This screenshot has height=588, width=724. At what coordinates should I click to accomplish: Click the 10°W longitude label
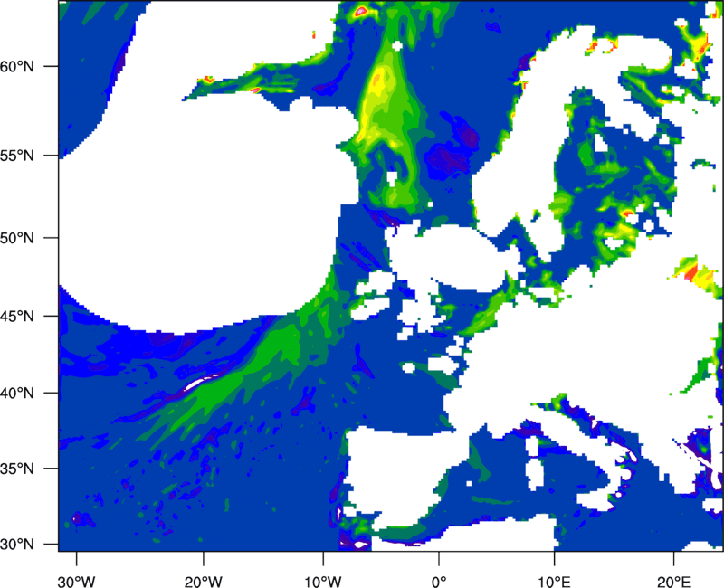(323, 582)
